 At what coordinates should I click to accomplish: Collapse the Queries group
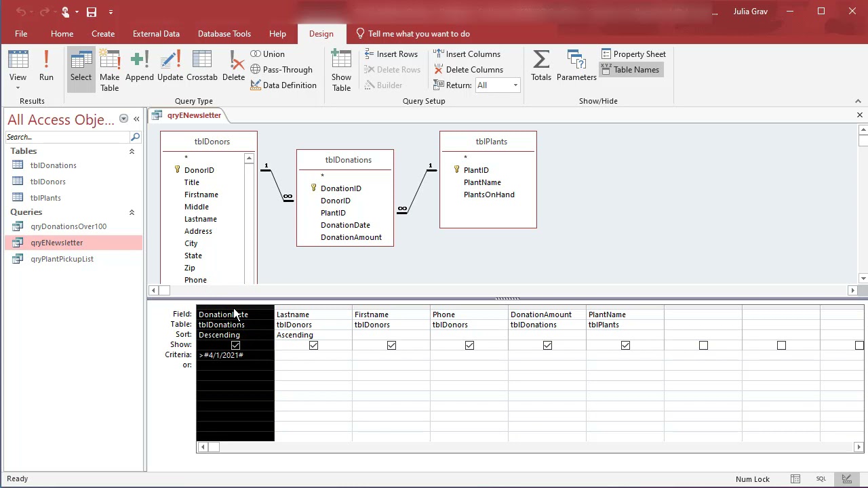point(132,212)
